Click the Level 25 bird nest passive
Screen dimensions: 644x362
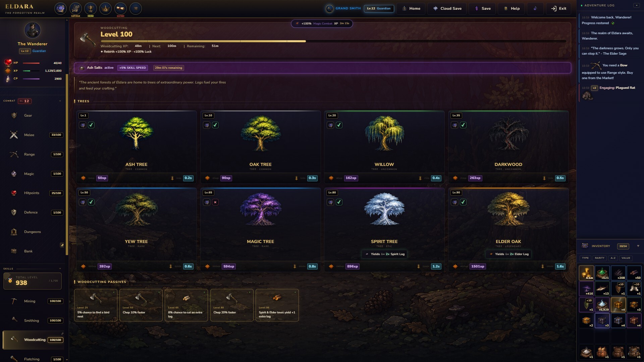click(x=96, y=305)
